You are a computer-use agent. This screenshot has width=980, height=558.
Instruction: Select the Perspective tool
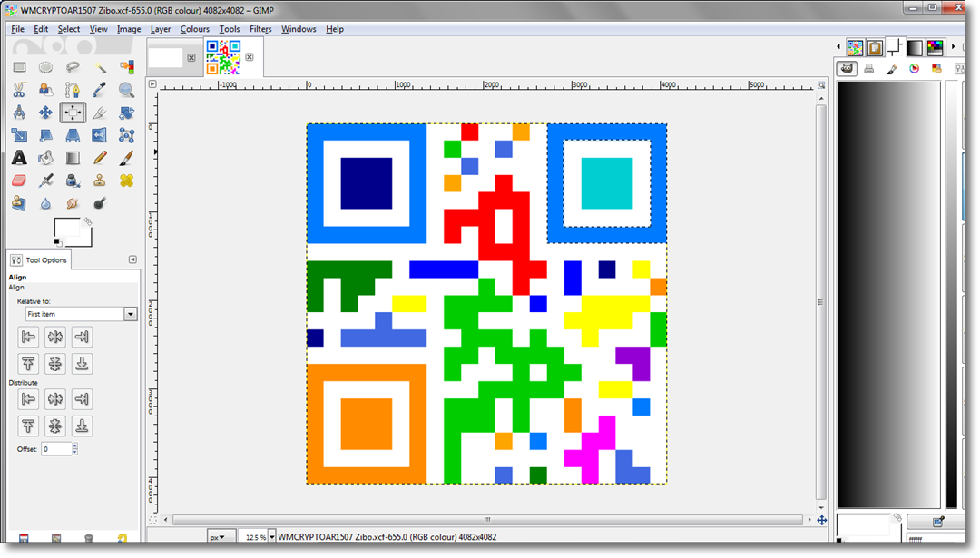pos(73,135)
